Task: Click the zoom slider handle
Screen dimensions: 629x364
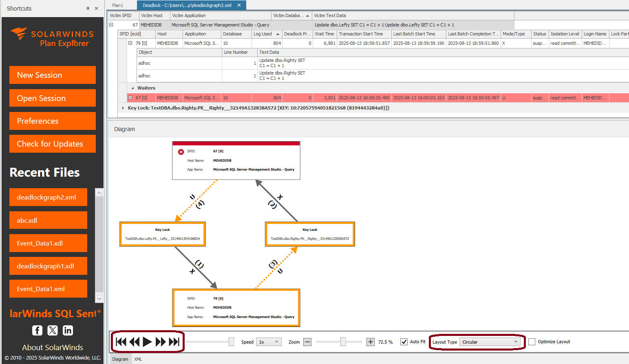Action: 343,342
